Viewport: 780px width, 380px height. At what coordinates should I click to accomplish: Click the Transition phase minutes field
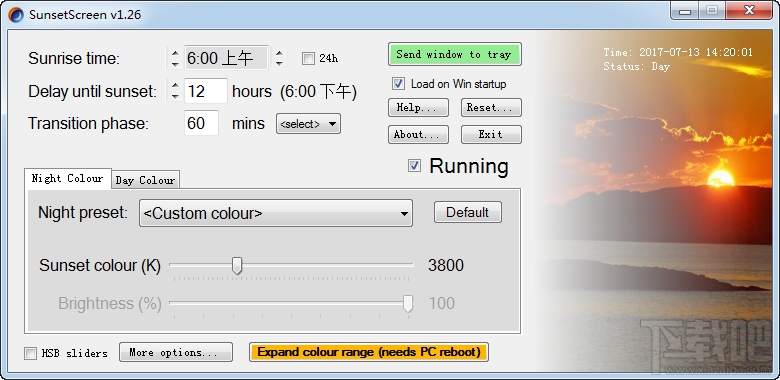coord(201,123)
